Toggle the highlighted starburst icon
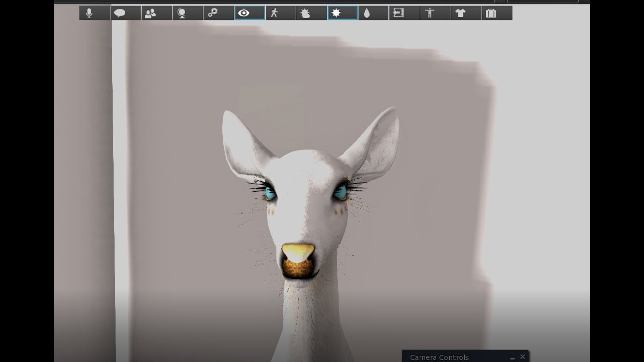Image resolution: width=644 pixels, height=362 pixels. point(342,13)
